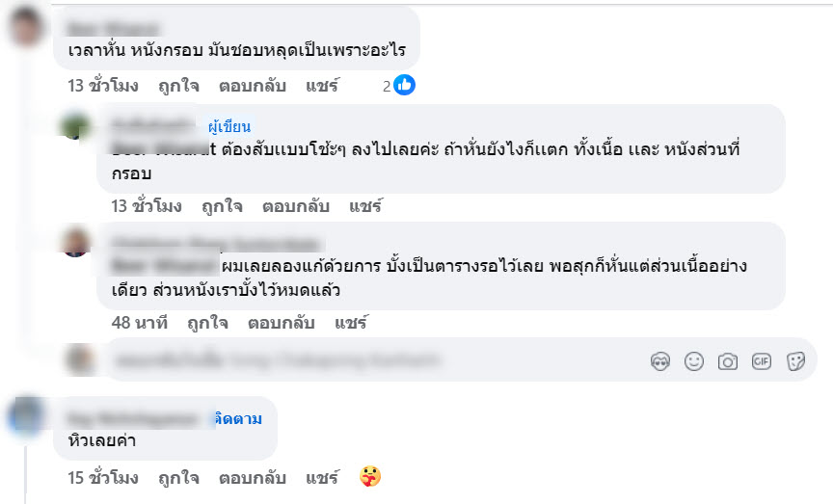This screenshot has height=504, width=833.
Task: Like the author's reply about ต้องสับแบบโช้ะๆ
Action: pyautogui.click(x=222, y=206)
